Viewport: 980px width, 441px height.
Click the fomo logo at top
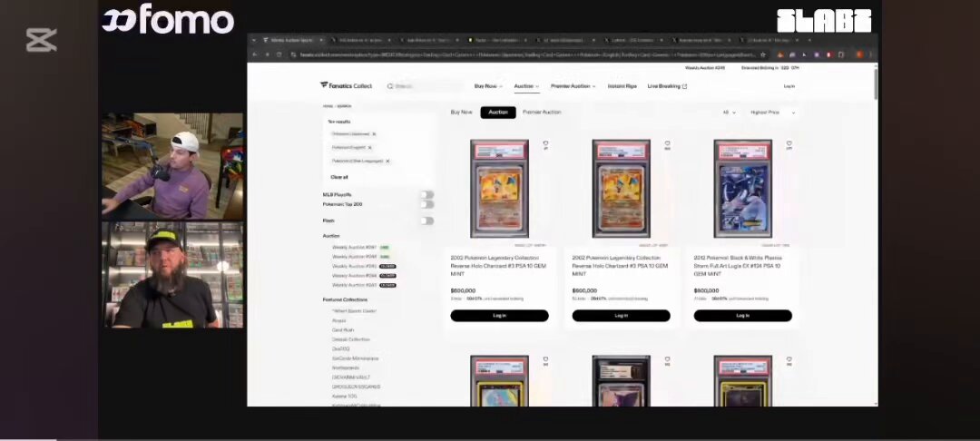tap(168, 19)
